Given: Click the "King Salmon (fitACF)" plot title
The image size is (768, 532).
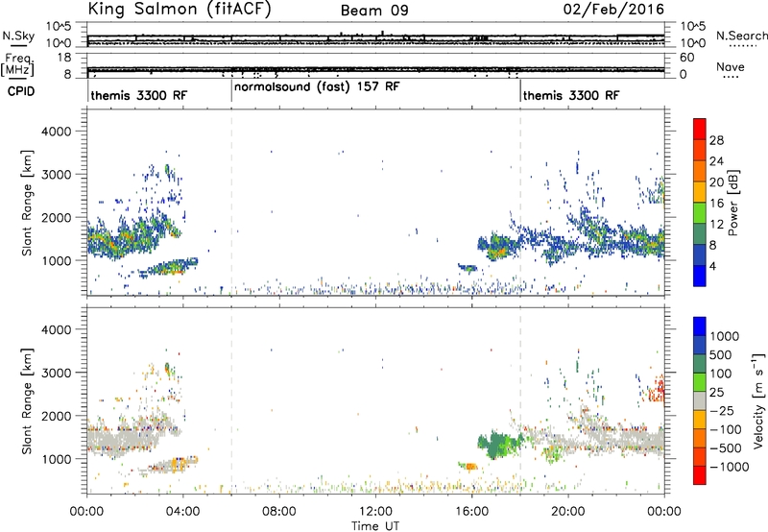Looking at the screenshot, I should pos(180,10).
